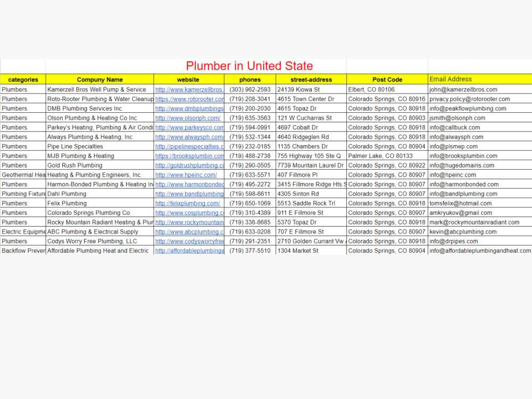Screen dimensions: 532x399
Task: Click post code 'Palmer Lake, CO 80133'
Action: [380, 156]
